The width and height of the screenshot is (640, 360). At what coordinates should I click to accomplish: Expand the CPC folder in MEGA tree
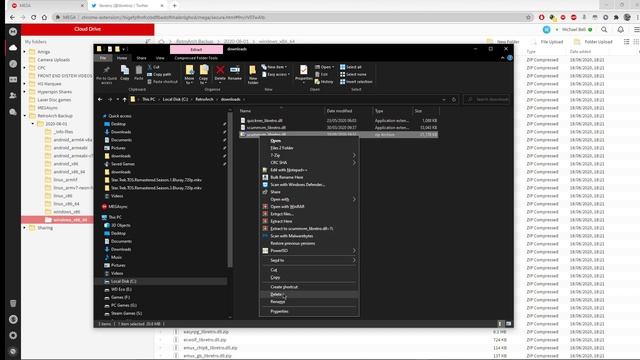point(24,68)
